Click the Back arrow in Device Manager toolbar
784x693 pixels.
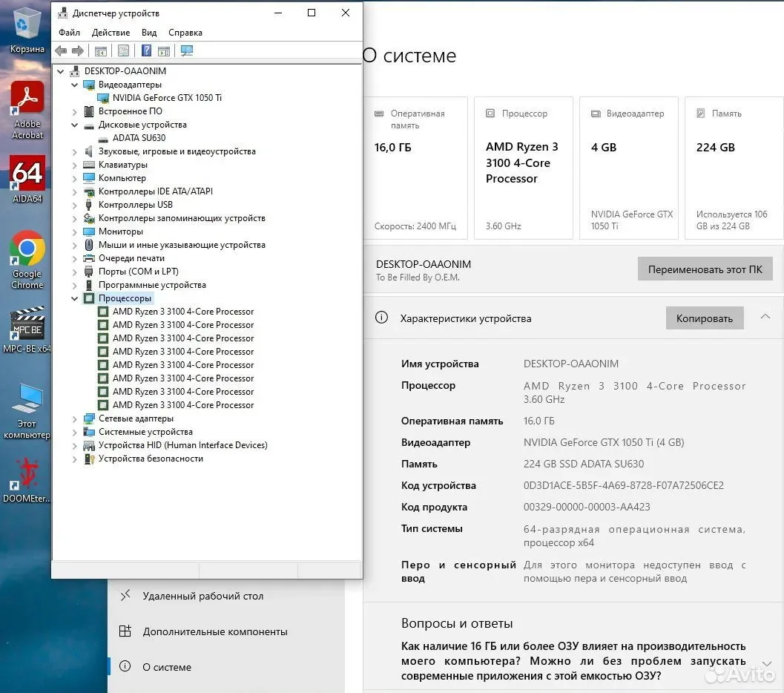[61, 50]
